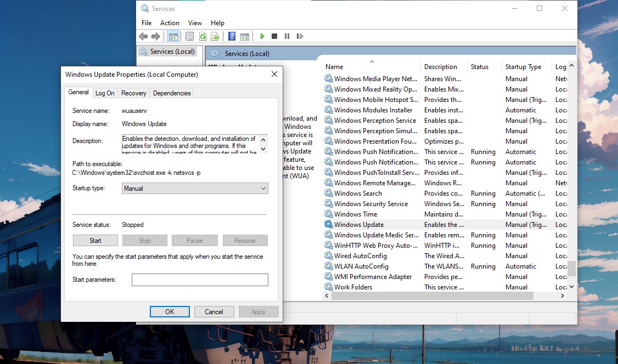Click Cancel in Windows Update Properties
The width and height of the screenshot is (618, 364).
coord(214,312)
